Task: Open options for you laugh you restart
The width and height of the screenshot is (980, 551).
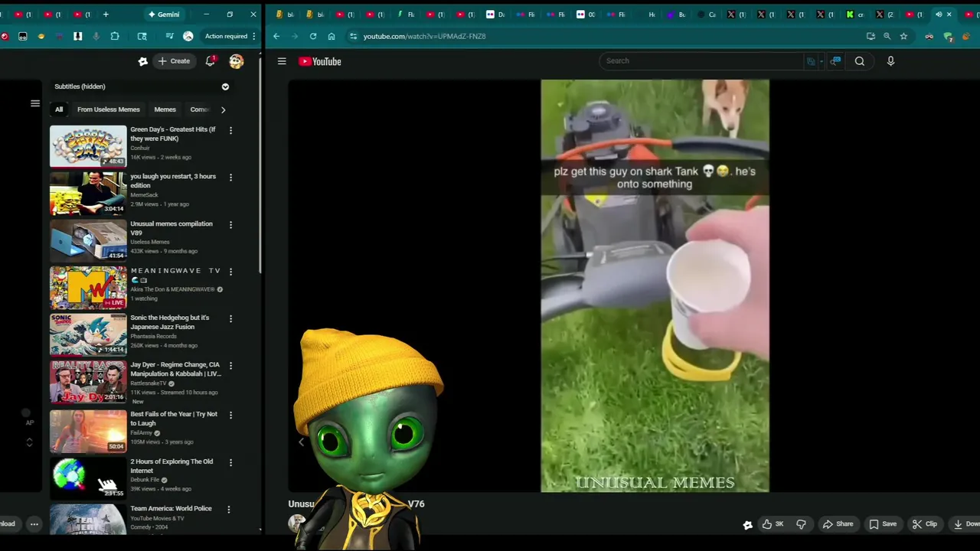Action: point(230,178)
